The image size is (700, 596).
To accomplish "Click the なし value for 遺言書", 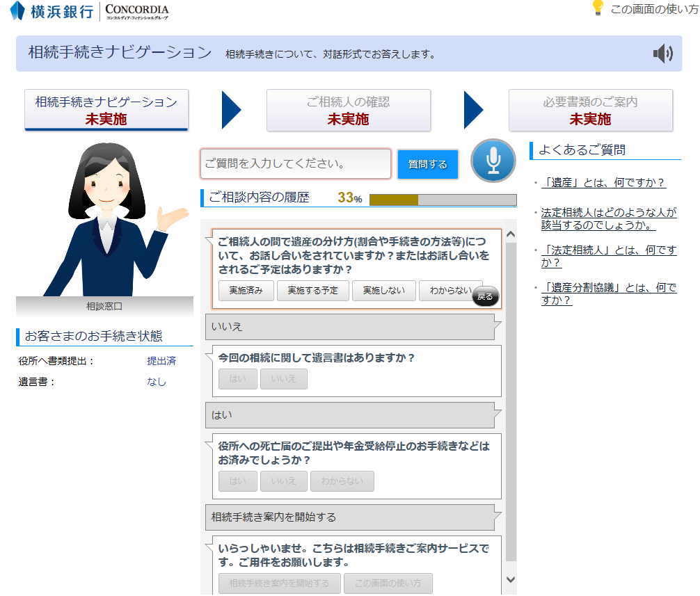I will click(x=157, y=382).
